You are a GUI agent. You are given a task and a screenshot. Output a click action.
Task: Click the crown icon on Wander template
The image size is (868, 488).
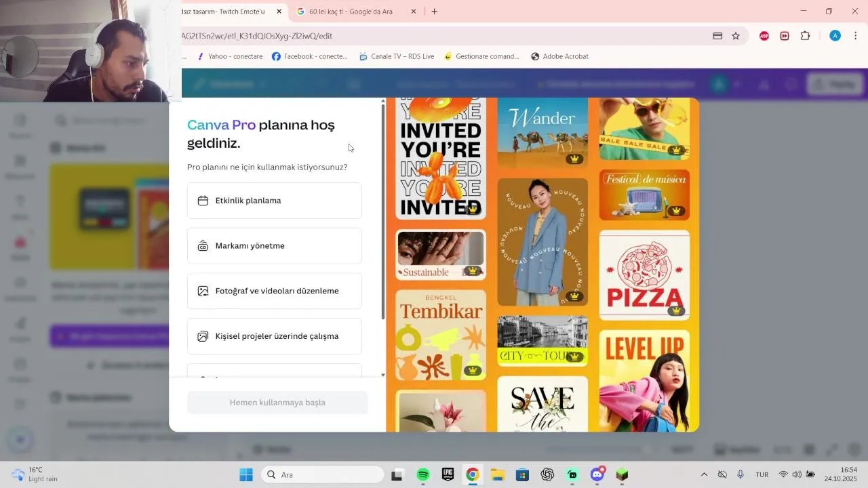[575, 159]
